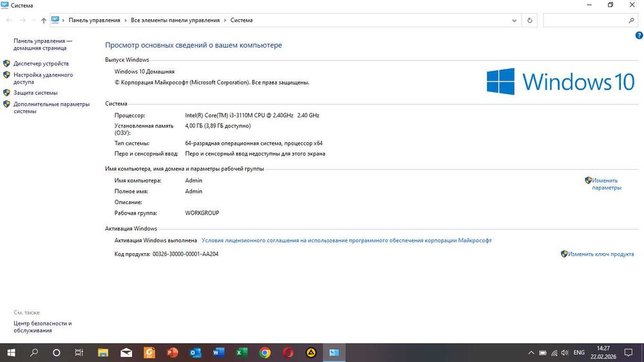
Task: Open Outlook from taskbar
Action: click(x=196, y=352)
